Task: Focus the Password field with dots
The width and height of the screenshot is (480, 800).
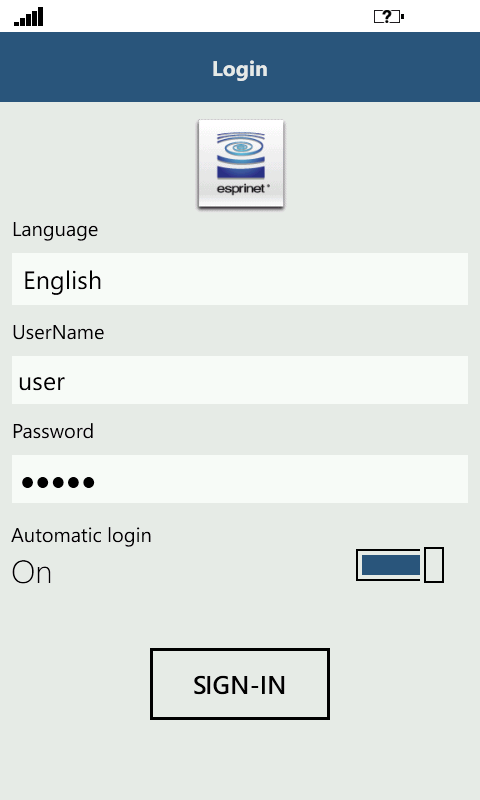Action: pos(240,479)
